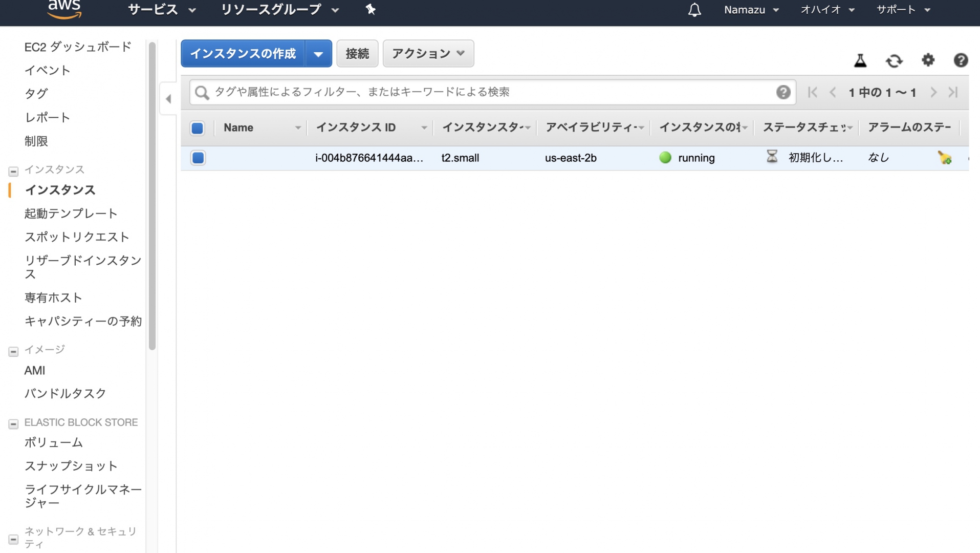Click the help question mark icon in toolbar
The height and width of the screenshot is (553, 980).
pyautogui.click(x=960, y=60)
